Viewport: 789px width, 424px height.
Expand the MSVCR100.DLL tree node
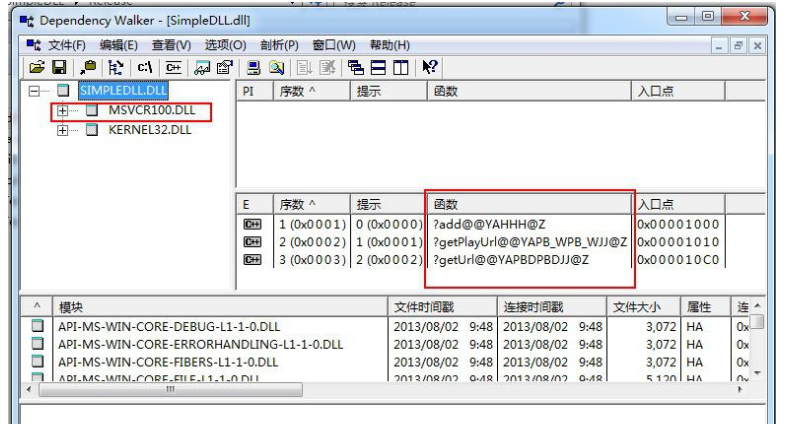[x=62, y=111]
